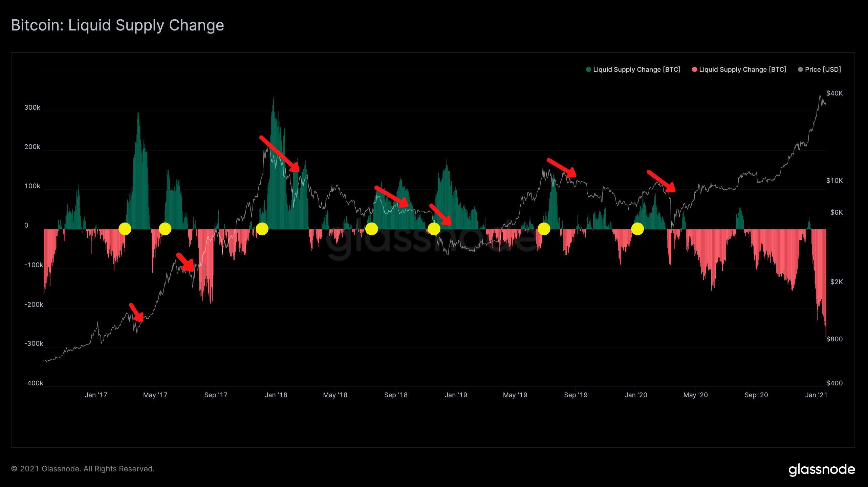Click the yellow dot just before Jan '18

coord(262,229)
